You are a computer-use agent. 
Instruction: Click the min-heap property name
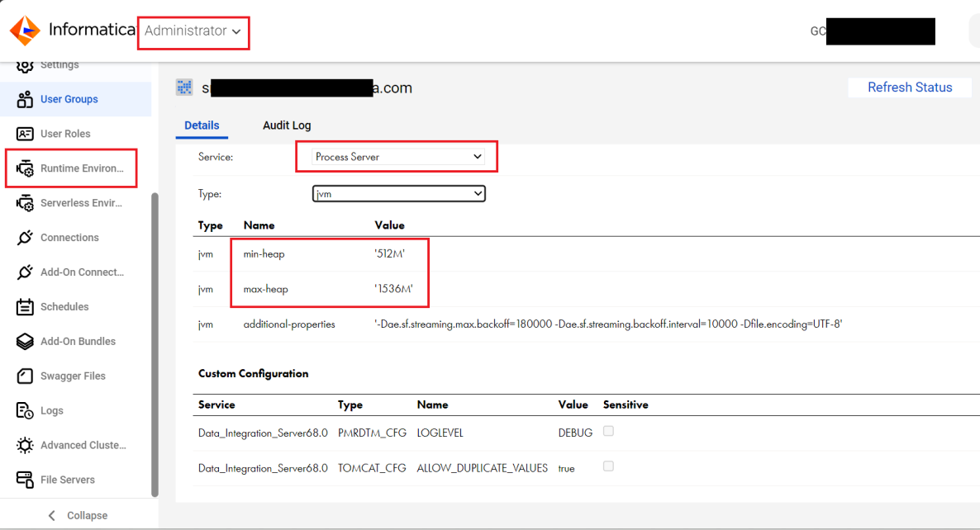tap(264, 254)
